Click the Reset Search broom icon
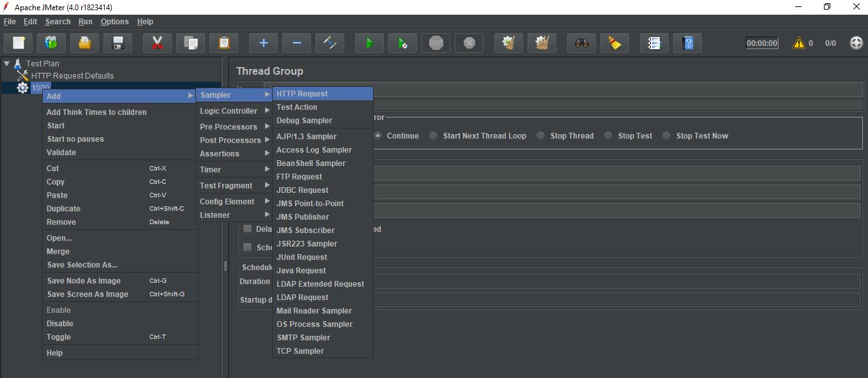Image resolution: width=868 pixels, height=378 pixels. (x=614, y=43)
